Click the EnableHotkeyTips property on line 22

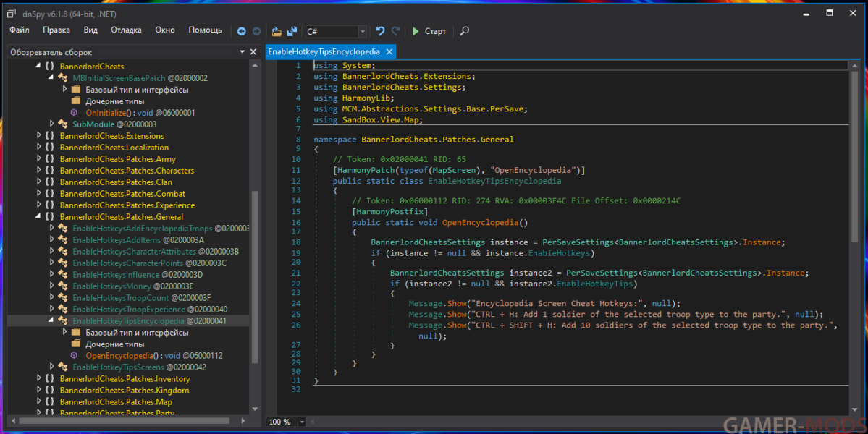click(x=594, y=284)
